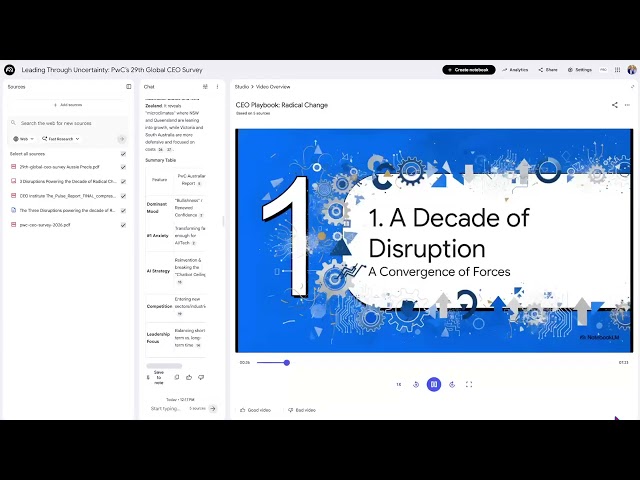Open Share from top bar
640x480 pixels.
click(548, 70)
